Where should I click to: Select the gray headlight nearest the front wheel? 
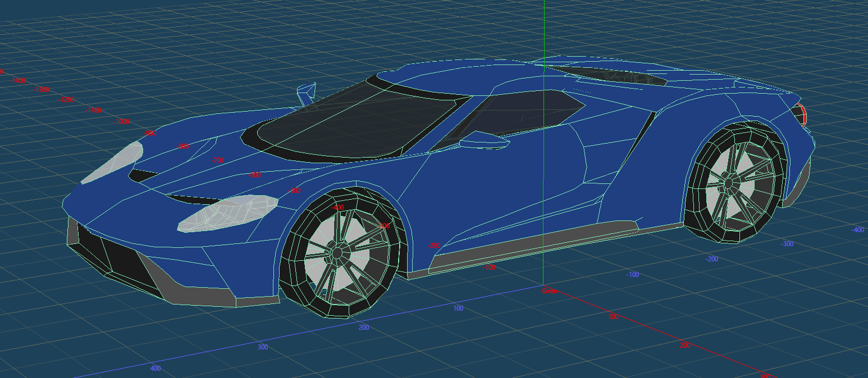click(x=228, y=213)
